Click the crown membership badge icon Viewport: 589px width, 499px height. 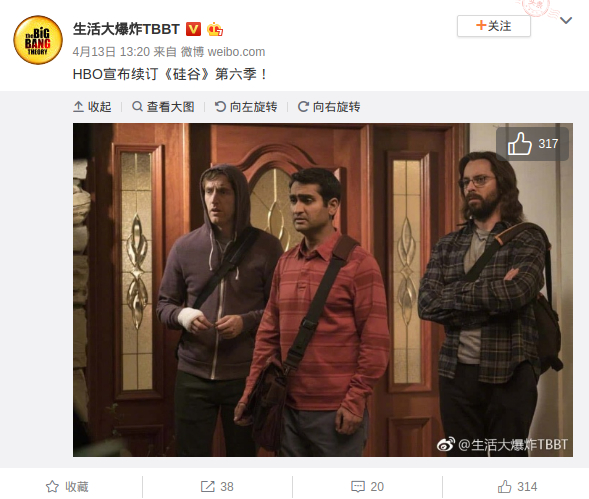tap(215, 29)
